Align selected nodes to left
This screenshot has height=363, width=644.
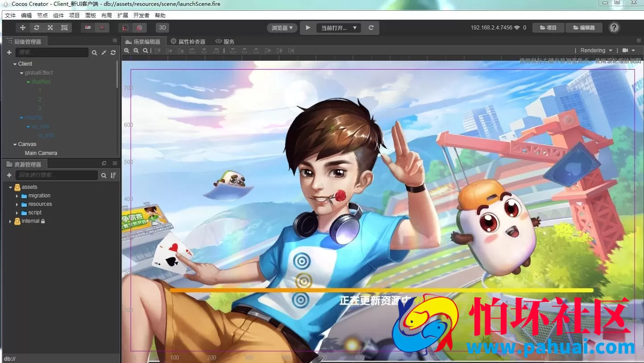(x=192, y=51)
